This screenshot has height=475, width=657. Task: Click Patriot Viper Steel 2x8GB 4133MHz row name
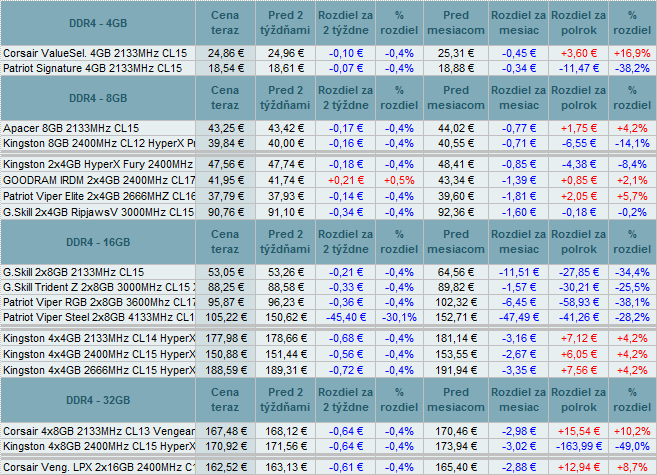click(98, 318)
